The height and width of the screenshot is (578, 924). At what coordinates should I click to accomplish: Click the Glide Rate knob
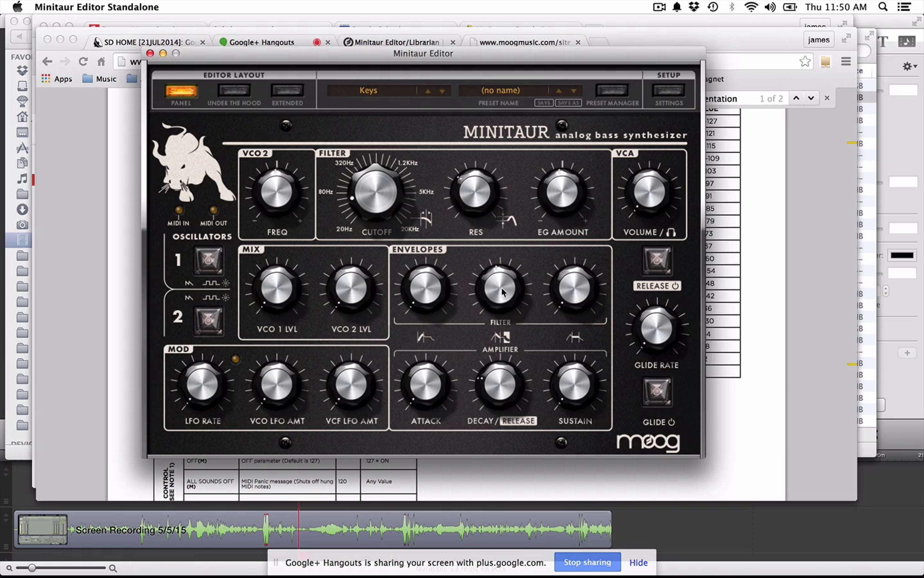[656, 328]
